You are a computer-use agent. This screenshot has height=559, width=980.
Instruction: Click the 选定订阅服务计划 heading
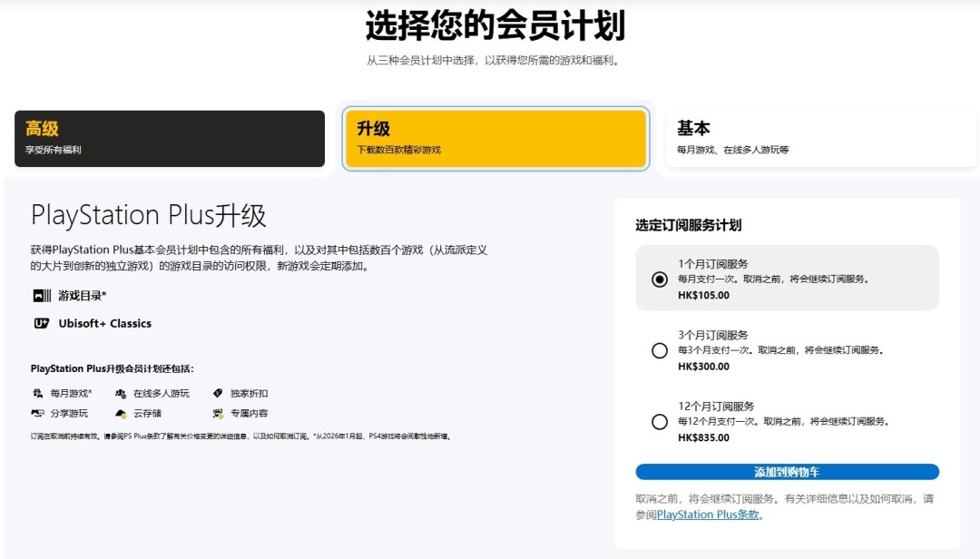pyautogui.click(x=688, y=225)
